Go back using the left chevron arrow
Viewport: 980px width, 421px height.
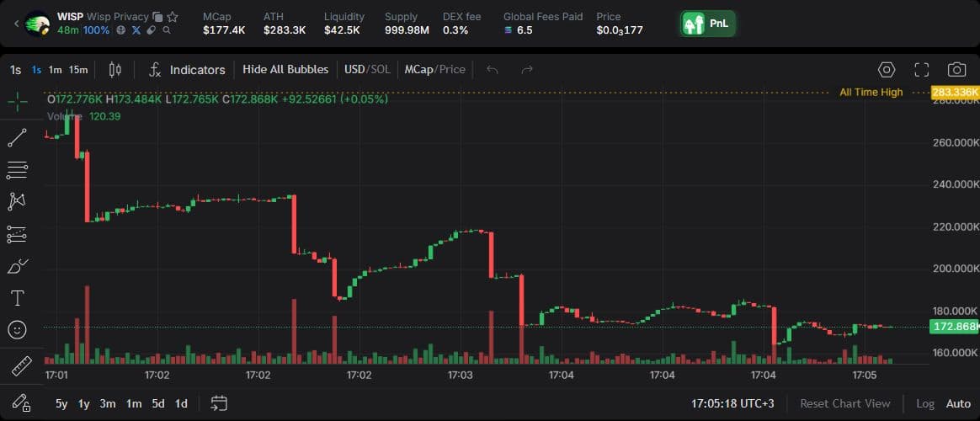click(x=16, y=24)
